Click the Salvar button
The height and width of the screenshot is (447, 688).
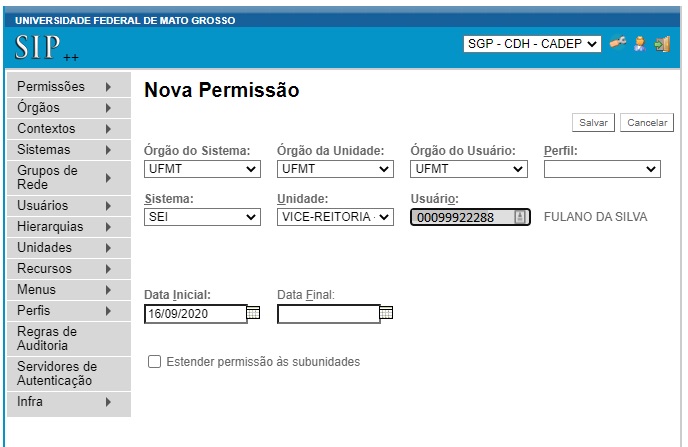pos(593,122)
